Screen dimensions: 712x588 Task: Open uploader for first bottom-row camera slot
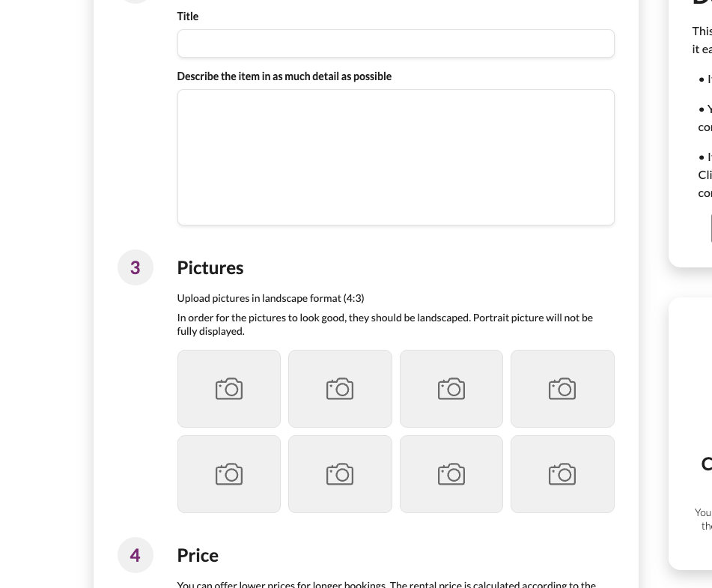point(229,474)
